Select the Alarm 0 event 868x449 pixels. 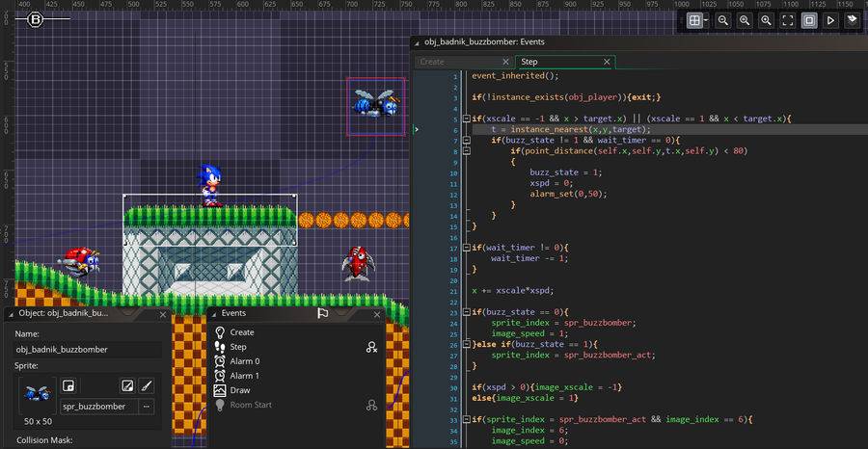(245, 361)
